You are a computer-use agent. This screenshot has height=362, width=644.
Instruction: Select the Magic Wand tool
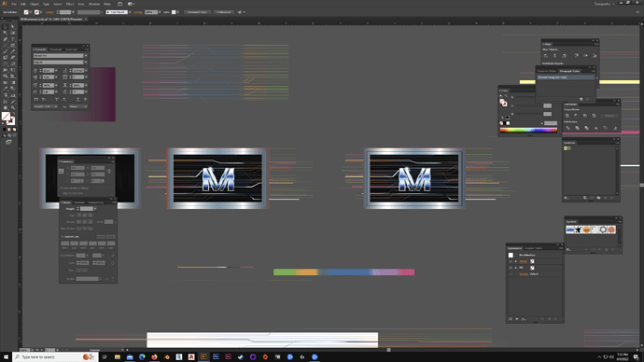click(6, 33)
